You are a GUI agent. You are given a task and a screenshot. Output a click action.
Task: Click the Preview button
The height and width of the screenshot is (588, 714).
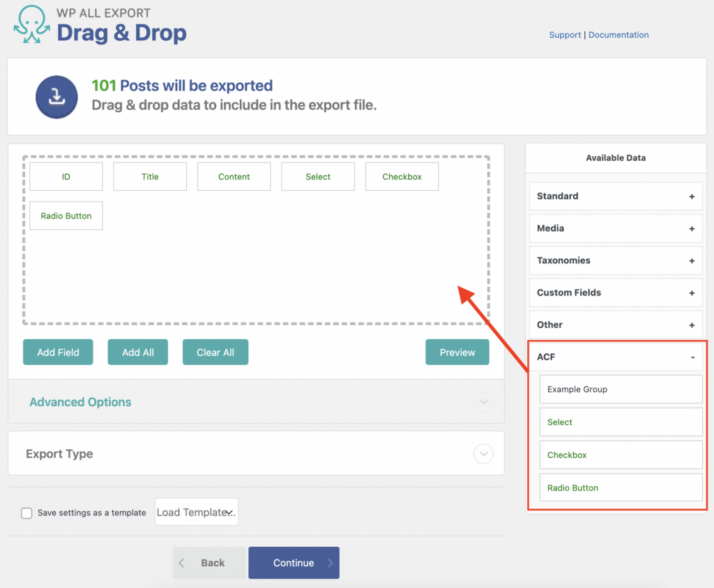[457, 352]
